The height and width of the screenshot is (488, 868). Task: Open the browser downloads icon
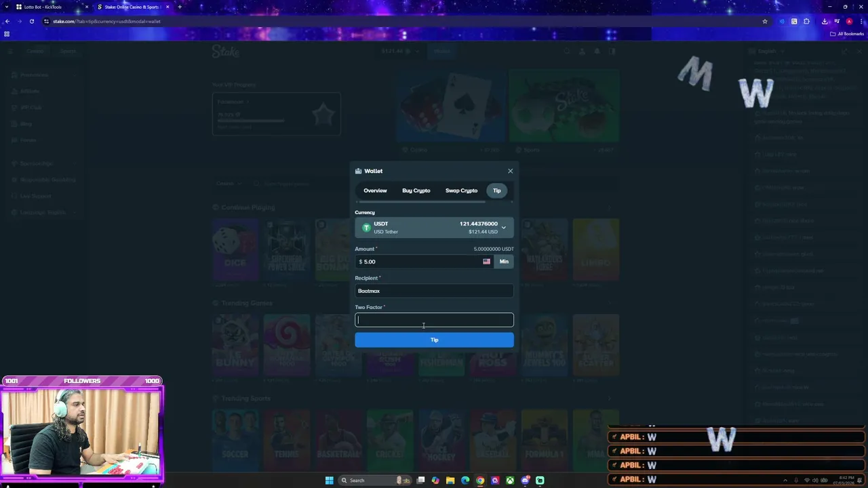pyautogui.click(x=825, y=21)
